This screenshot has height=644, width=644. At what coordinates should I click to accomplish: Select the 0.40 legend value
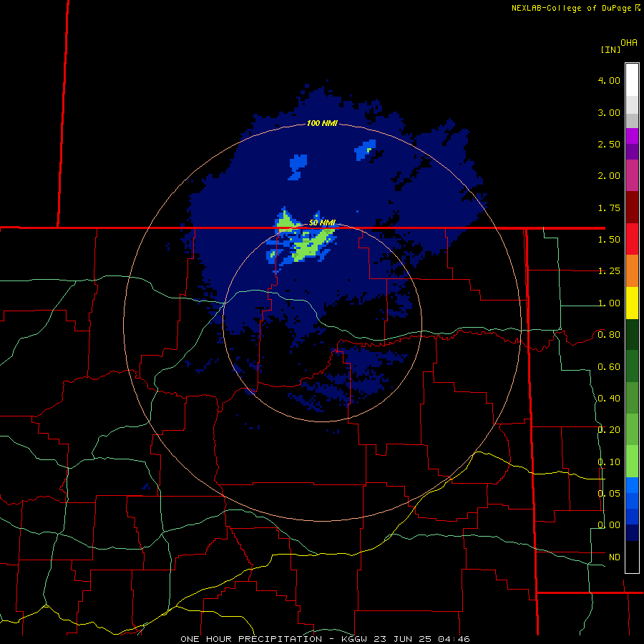[x=609, y=399]
